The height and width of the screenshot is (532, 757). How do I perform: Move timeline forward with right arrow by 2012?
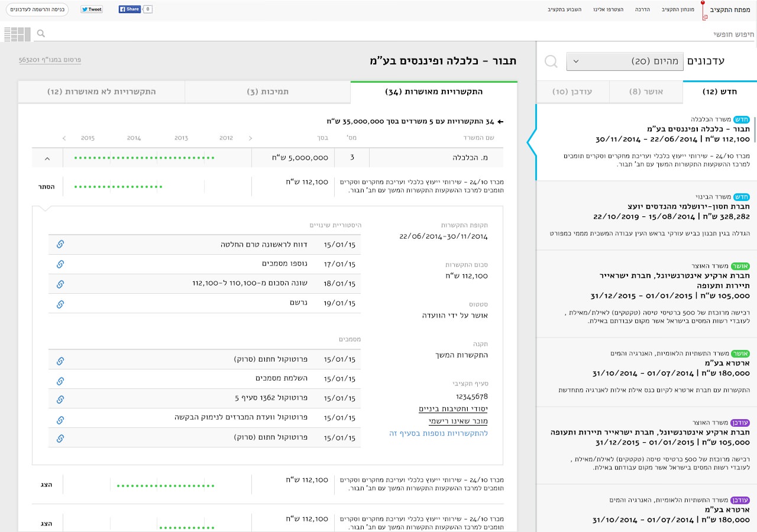(x=250, y=138)
